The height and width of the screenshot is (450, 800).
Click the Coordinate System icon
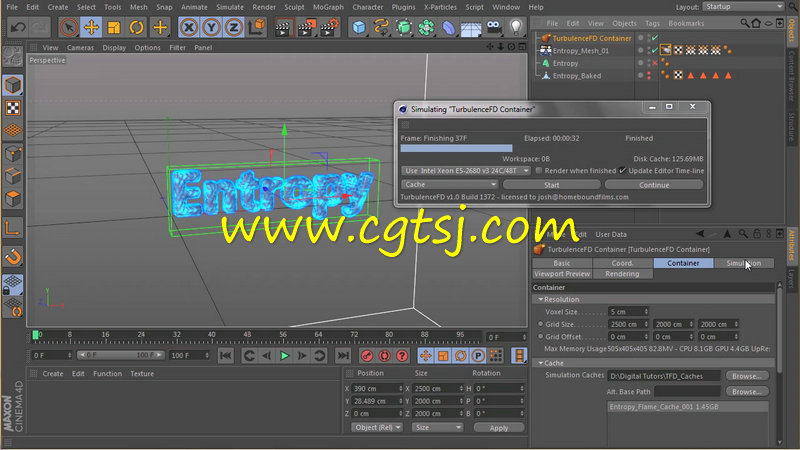(x=257, y=27)
